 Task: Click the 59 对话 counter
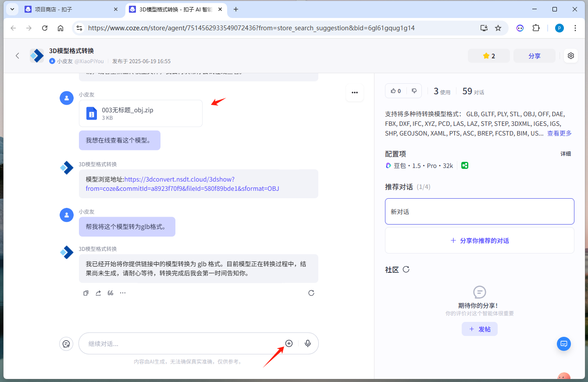[473, 91]
